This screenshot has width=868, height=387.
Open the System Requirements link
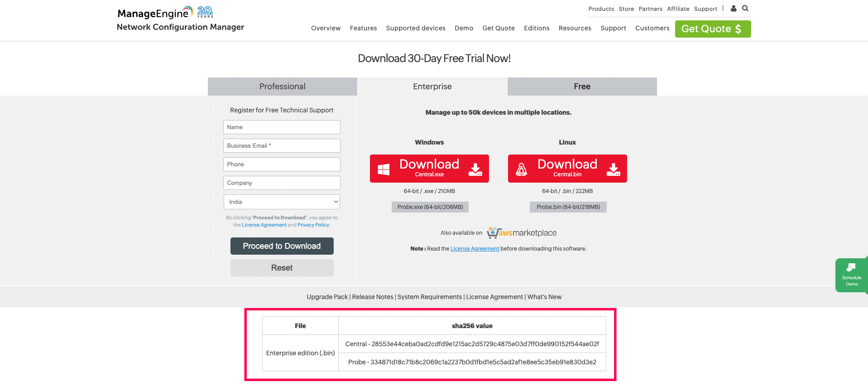point(430,297)
